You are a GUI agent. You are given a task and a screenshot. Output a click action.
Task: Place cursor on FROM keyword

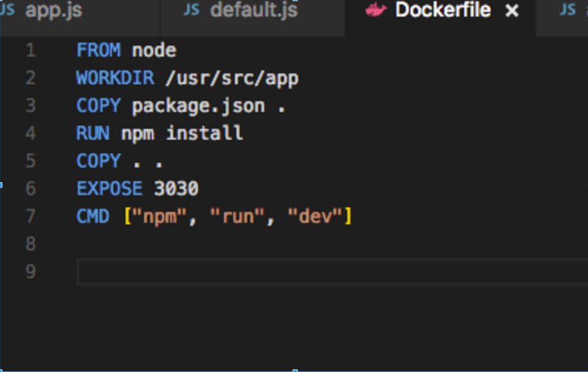pyautogui.click(x=99, y=51)
